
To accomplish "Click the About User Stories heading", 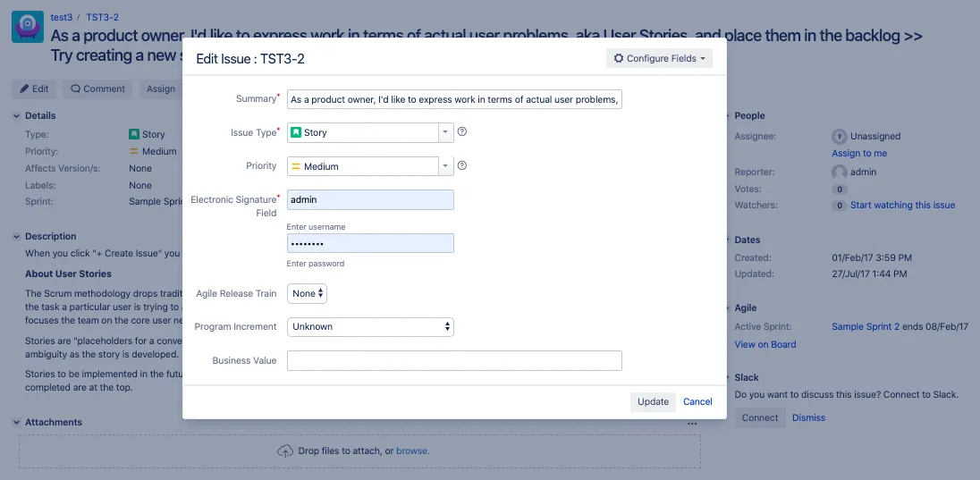I will pos(68,274).
